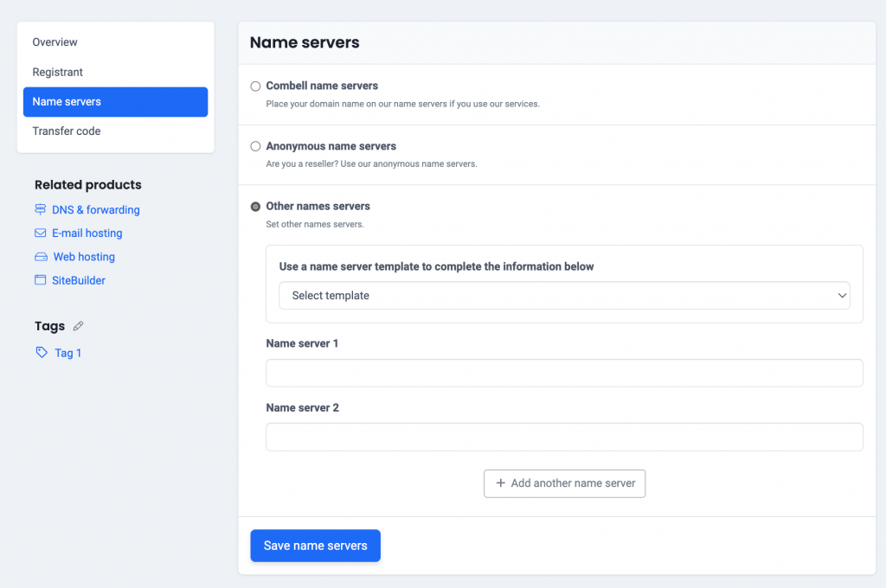Click the 'Use a name server template' label

pyautogui.click(x=436, y=266)
